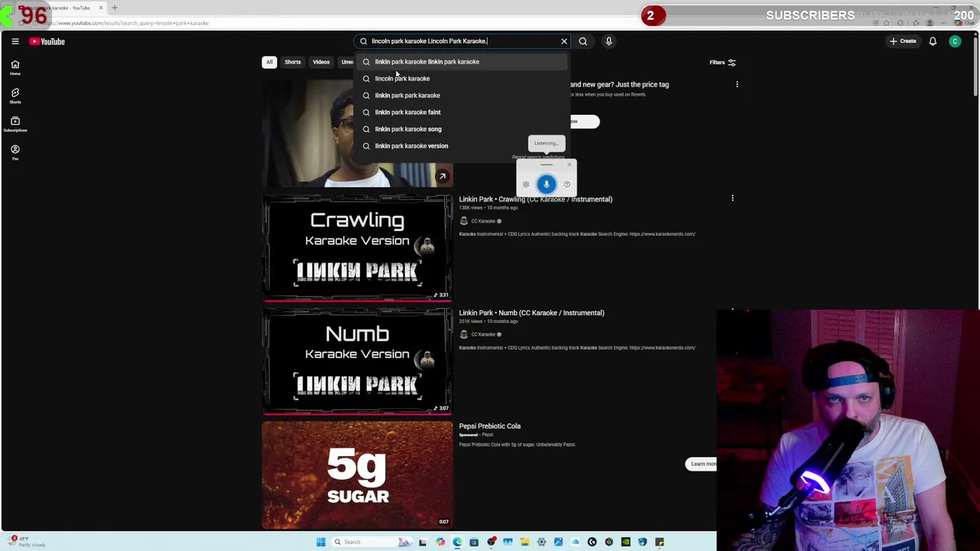The width and height of the screenshot is (980, 551).
Task: Start YouTube voice search microphone
Action: pyautogui.click(x=609, y=41)
